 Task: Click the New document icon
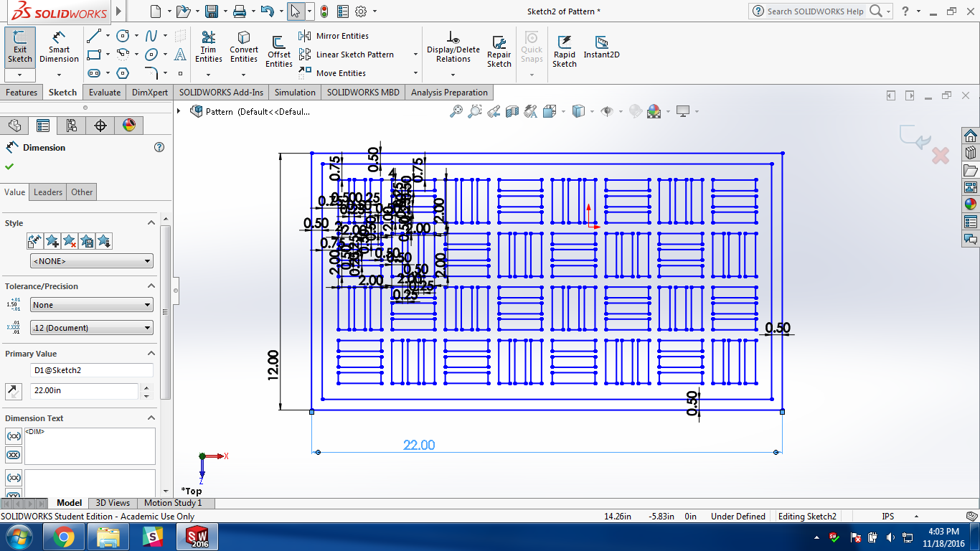[156, 11]
